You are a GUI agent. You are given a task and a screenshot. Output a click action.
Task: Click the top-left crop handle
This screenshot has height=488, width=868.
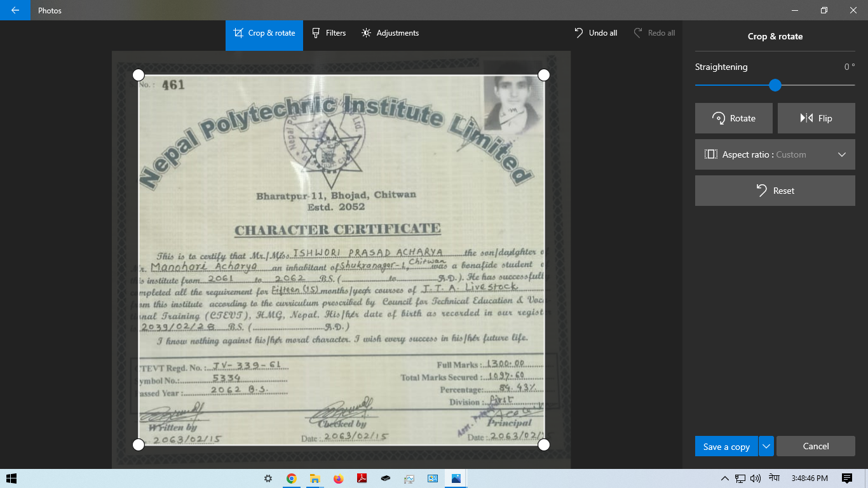pos(139,75)
